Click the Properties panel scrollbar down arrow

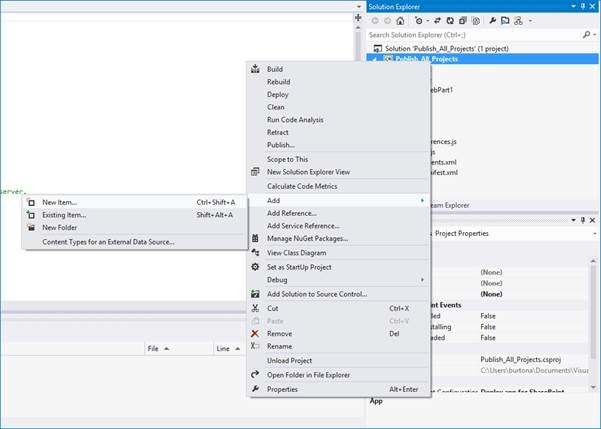pyautogui.click(x=593, y=387)
